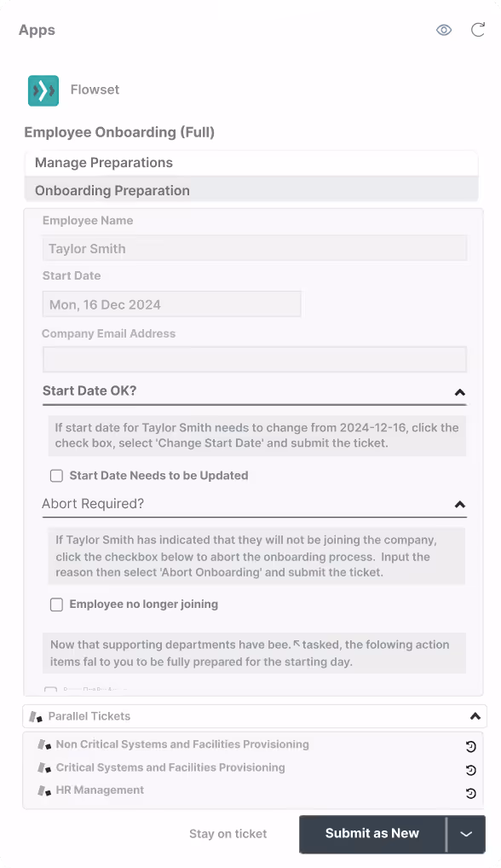The height and width of the screenshot is (868, 501).
Task: Enable the Employee no longer joining checkbox
Action: [x=56, y=605]
